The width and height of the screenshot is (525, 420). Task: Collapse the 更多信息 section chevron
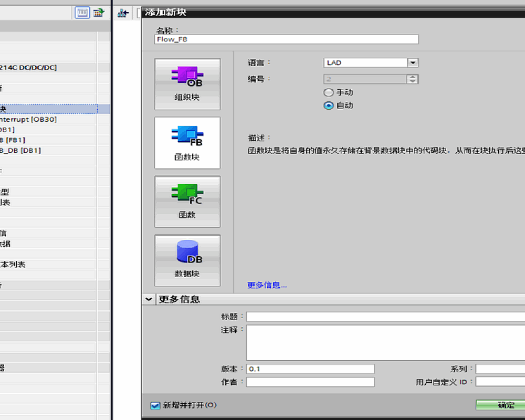point(149,299)
